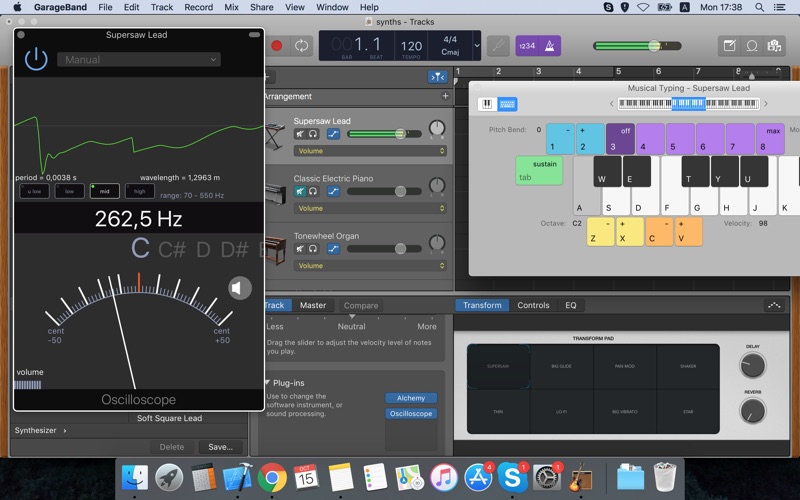
Task: Switch to piano keyboard view in Musical Typing
Action: [487, 104]
